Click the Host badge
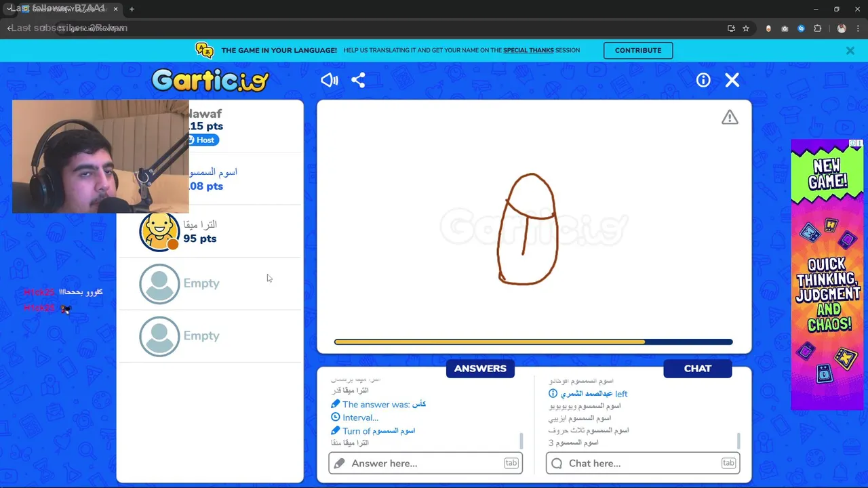This screenshot has width=868, height=488. [203, 140]
